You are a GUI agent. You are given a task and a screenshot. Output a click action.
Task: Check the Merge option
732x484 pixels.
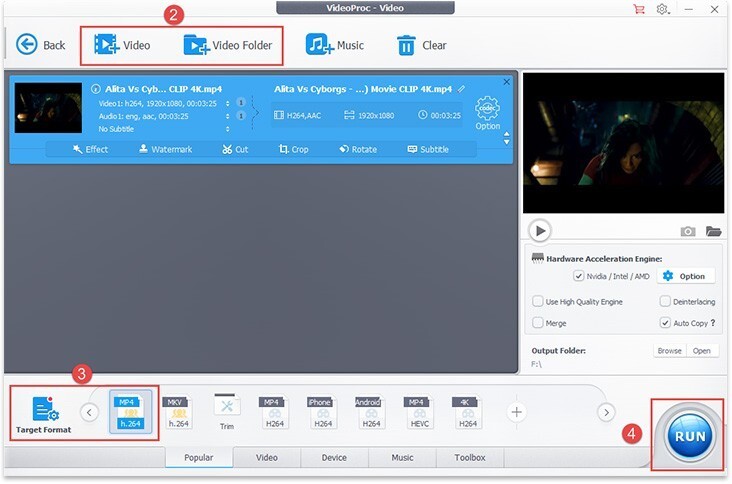click(537, 323)
